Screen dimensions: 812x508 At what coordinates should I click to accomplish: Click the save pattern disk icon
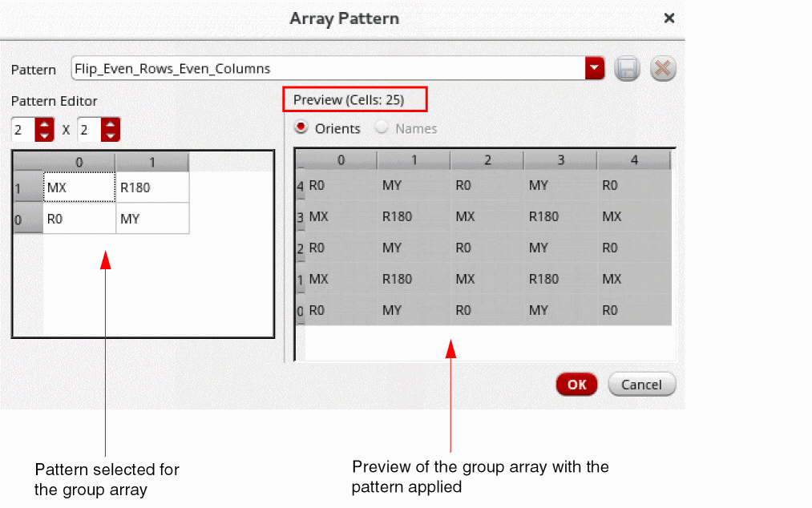coord(627,69)
